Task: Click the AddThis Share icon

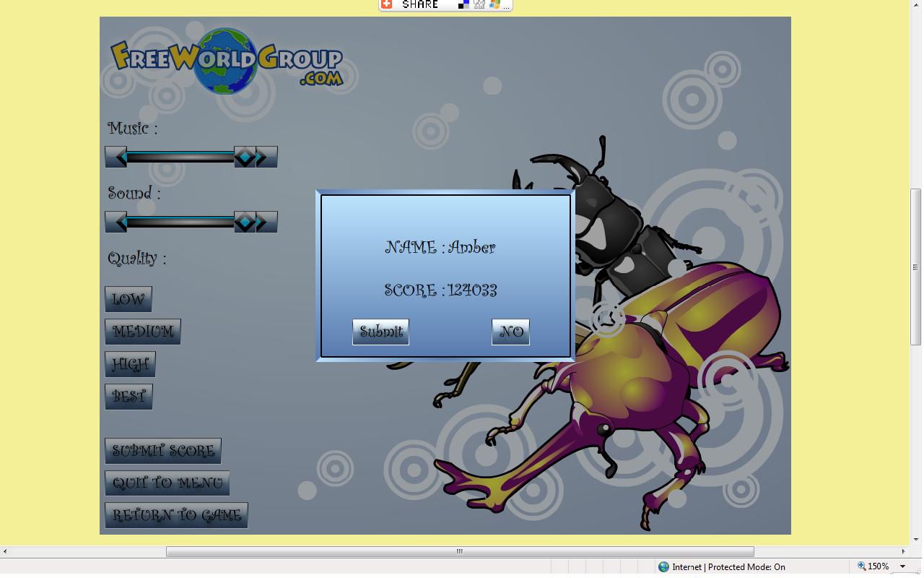Action: [x=387, y=4]
